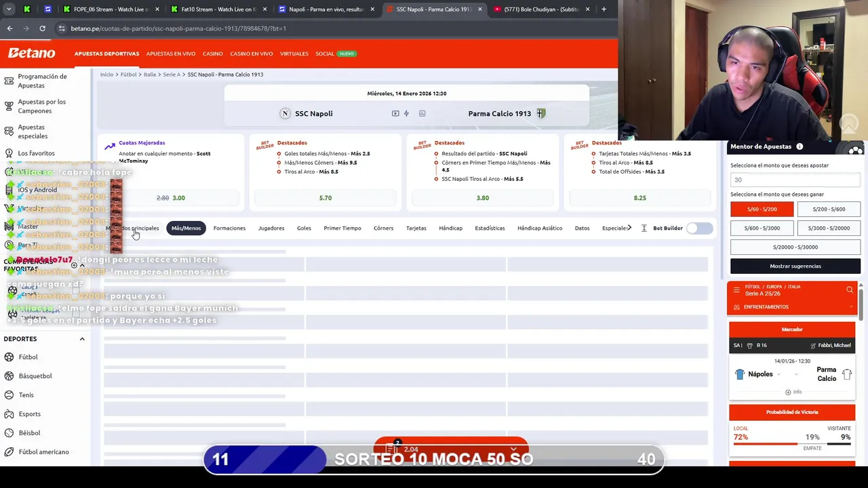Click the Esports sport icon
Screen dimensions: 868x488
coord(9,414)
